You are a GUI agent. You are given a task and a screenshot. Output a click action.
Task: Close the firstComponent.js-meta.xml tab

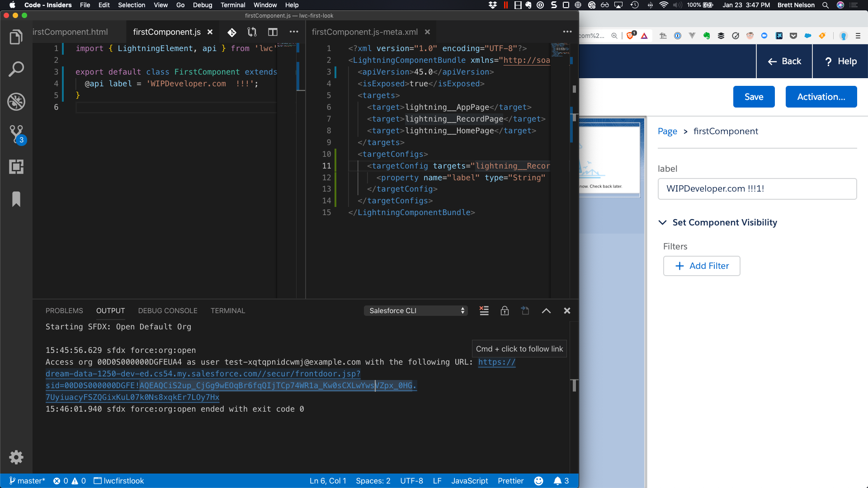(x=427, y=32)
